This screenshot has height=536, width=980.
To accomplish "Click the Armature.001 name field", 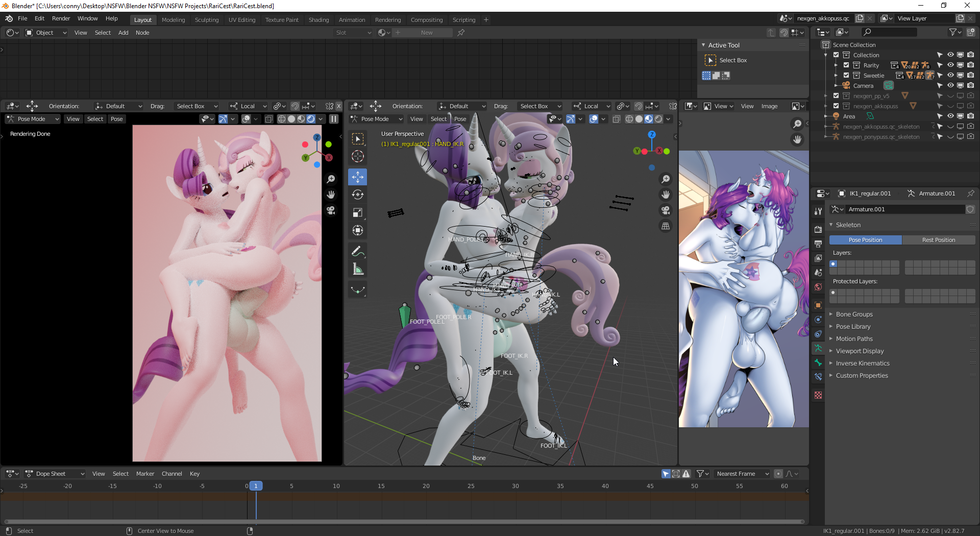I will [x=904, y=209].
